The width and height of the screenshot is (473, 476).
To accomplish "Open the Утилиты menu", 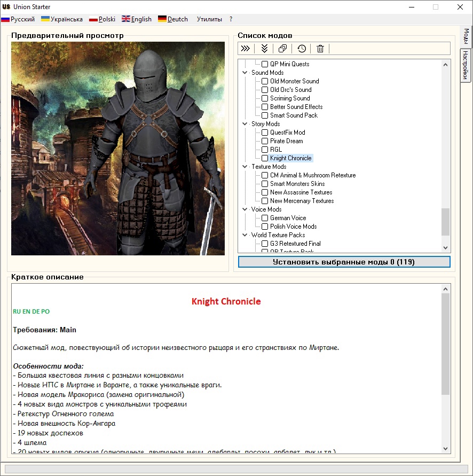I will click(x=209, y=19).
